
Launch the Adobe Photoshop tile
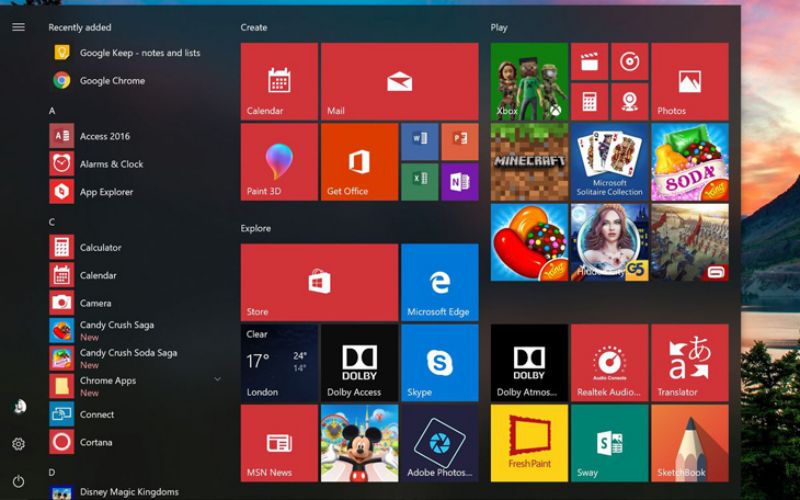click(x=440, y=443)
